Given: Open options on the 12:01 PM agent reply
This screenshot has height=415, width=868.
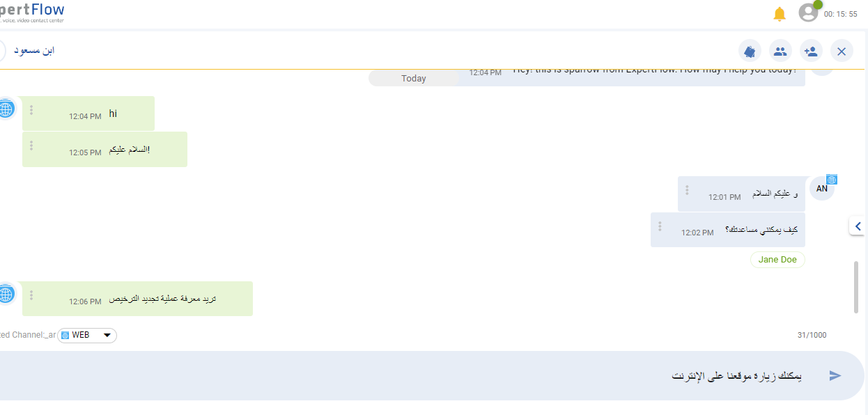Looking at the screenshot, I should click(x=687, y=190).
